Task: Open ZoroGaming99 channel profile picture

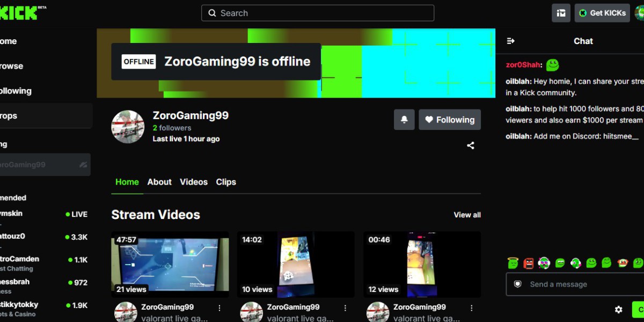Action: 128,127
